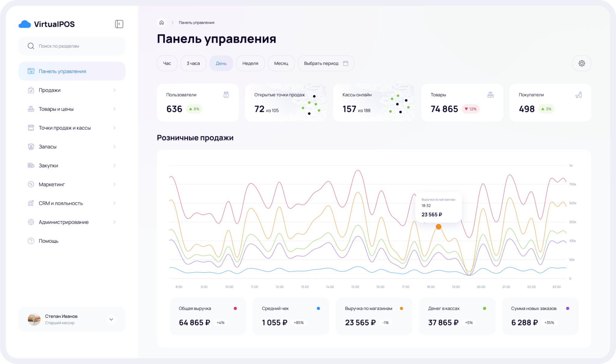Screen dimensions: 616x364
Task: Open dashboard settings via the gear icon
Action: (581, 63)
